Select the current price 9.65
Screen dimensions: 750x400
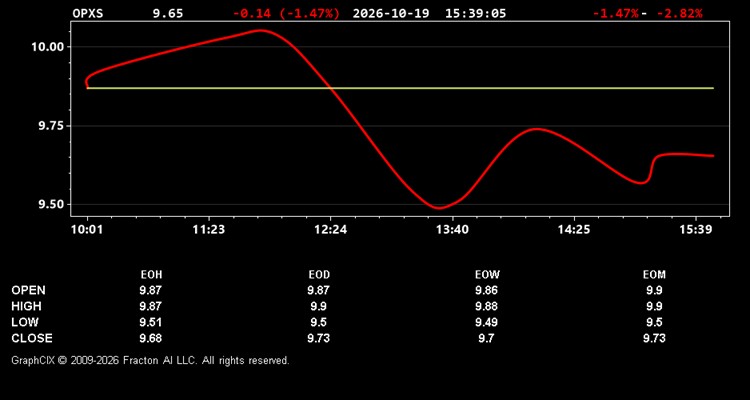click(168, 13)
